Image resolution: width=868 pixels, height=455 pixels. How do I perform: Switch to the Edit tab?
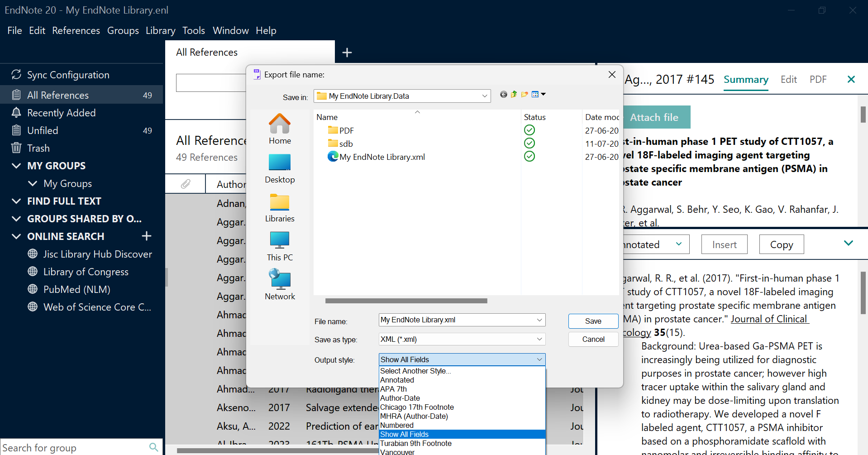[x=789, y=80]
